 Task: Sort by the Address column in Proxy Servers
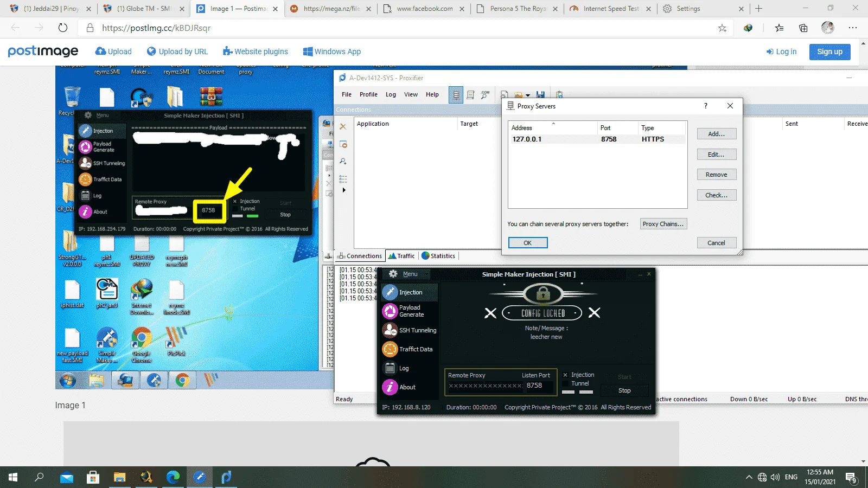click(553, 128)
